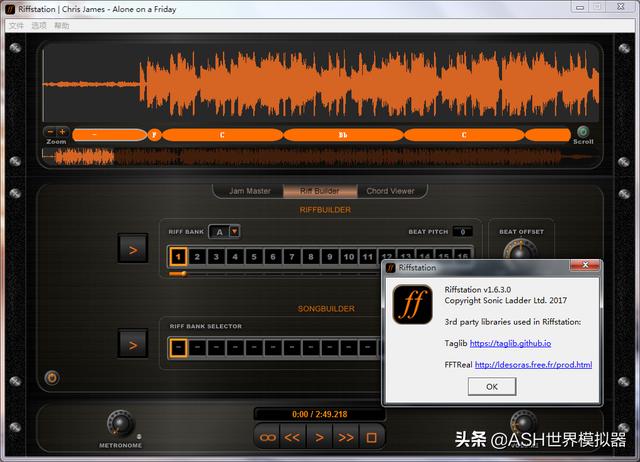Click the Beat Pitch value field
The height and width of the screenshot is (462, 640).
pyautogui.click(x=462, y=232)
